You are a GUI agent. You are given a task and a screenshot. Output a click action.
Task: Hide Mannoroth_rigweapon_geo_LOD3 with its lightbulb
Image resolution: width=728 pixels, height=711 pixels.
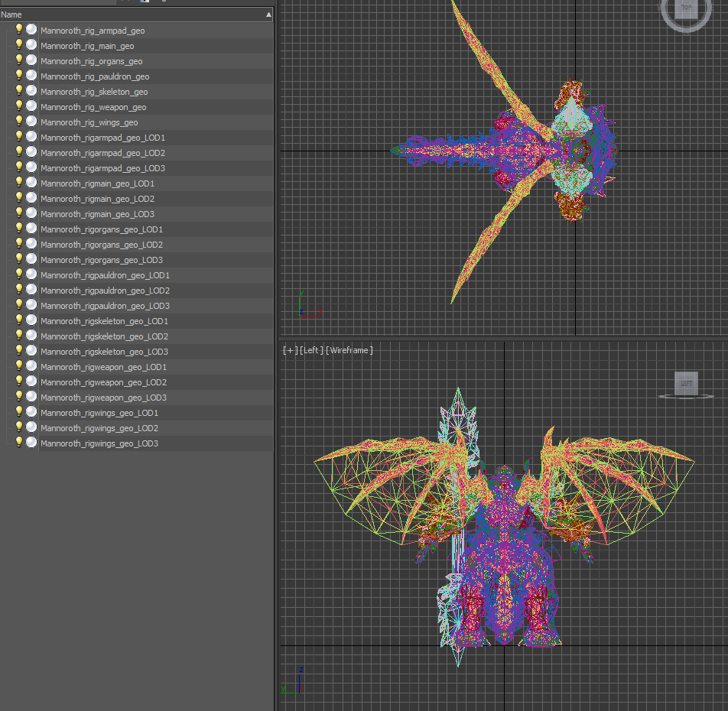(x=19, y=398)
